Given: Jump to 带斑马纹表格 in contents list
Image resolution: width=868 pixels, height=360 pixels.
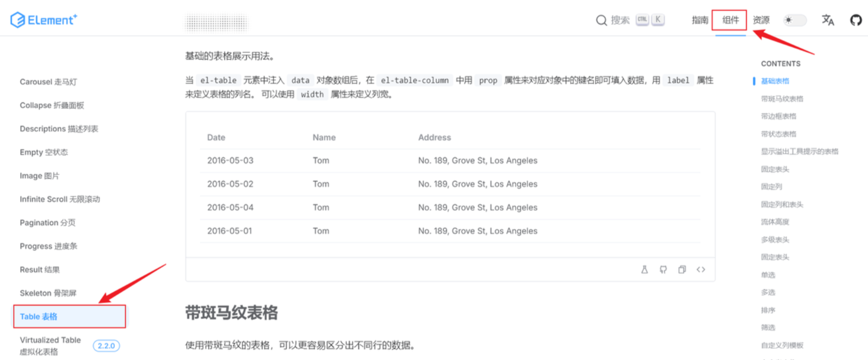Looking at the screenshot, I should coord(782,99).
